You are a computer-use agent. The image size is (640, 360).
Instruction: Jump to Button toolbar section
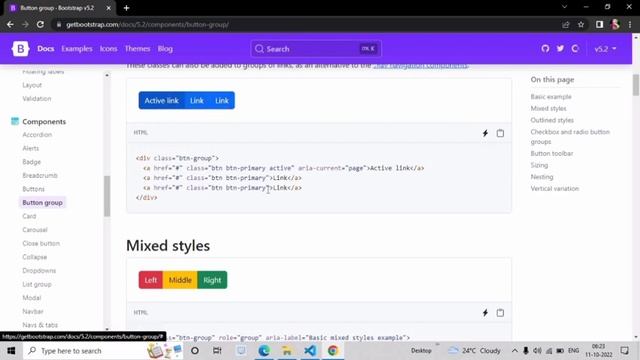552,153
